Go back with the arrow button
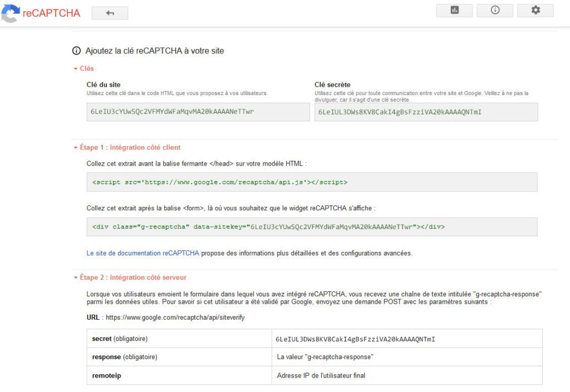This screenshot has height=392, width=570. point(110,13)
